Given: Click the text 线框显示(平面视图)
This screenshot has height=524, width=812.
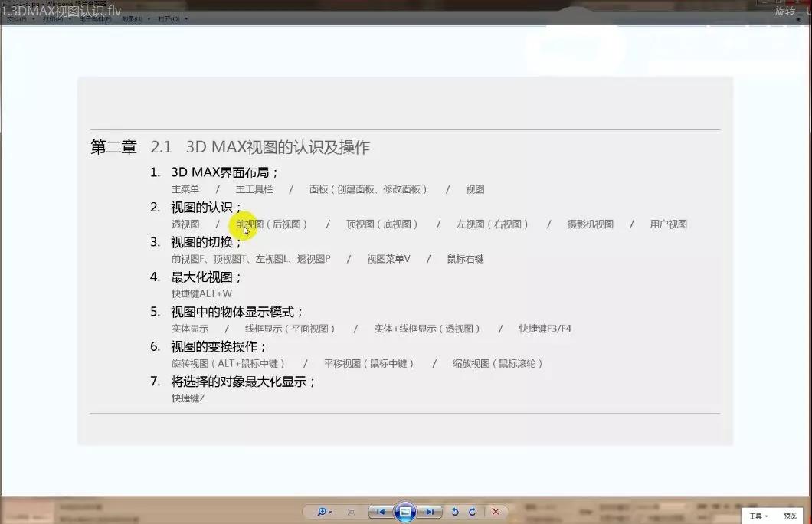Looking at the screenshot, I should 290,329.
